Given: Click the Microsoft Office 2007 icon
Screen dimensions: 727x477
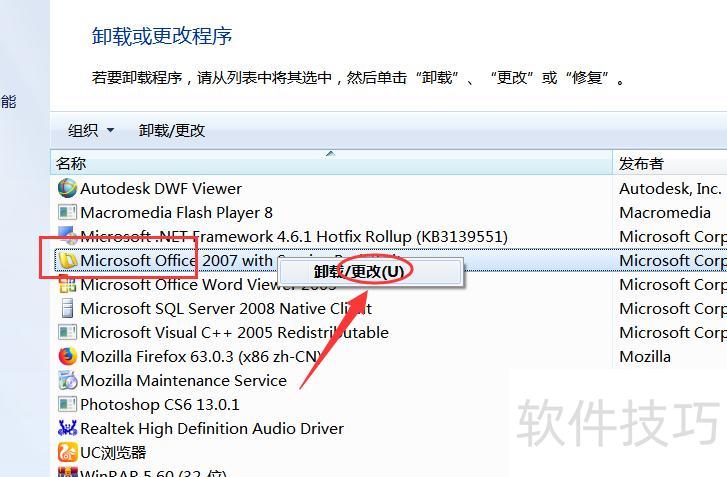Looking at the screenshot, I should pos(68,261).
